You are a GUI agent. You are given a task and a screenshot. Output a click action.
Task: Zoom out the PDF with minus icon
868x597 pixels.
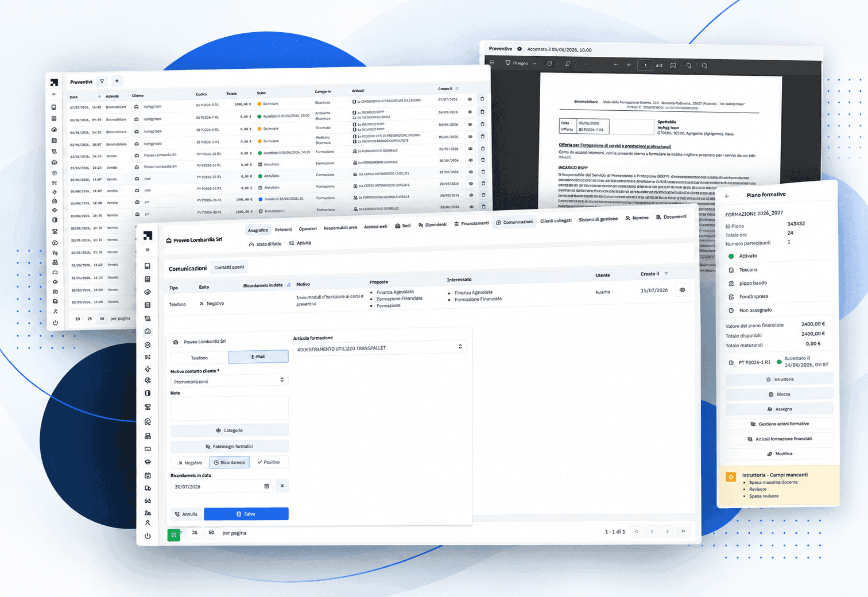click(x=615, y=65)
